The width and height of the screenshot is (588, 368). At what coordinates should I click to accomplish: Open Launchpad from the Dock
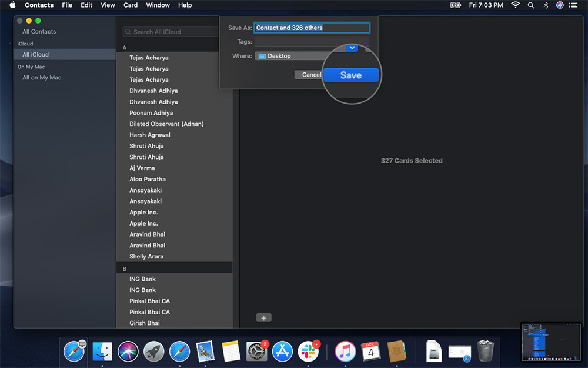tap(153, 352)
